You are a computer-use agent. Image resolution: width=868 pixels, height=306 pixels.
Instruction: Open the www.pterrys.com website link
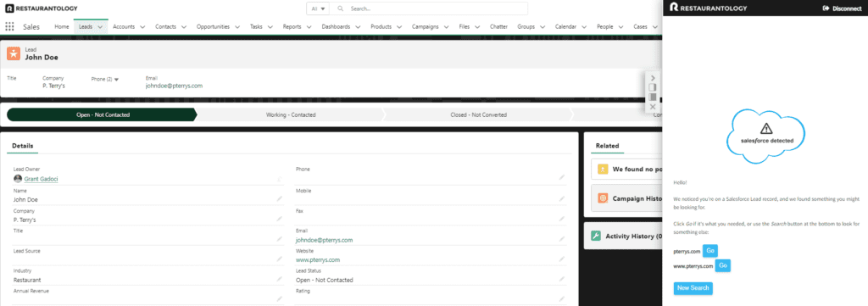pyautogui.click(x=318, y=259)
